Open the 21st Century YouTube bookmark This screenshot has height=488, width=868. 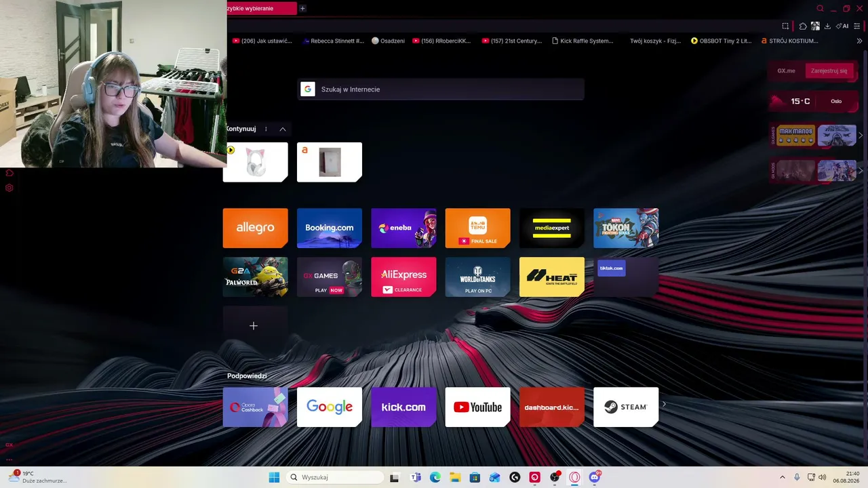coord(512,41)
